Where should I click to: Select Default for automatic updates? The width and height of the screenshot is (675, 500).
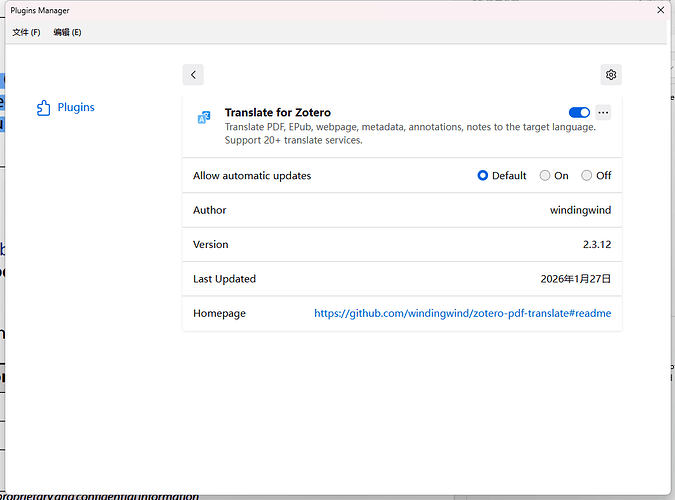(483, 176)
